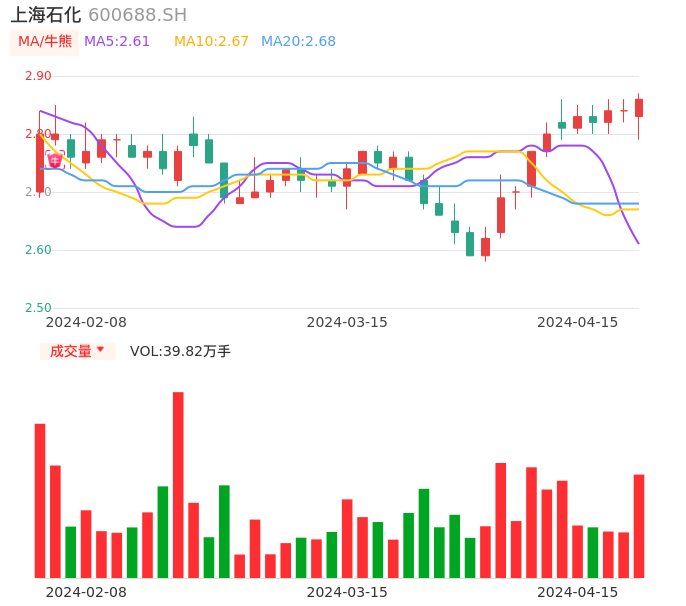
Task: Click the last red candlestick on the right
Action: 639,108
